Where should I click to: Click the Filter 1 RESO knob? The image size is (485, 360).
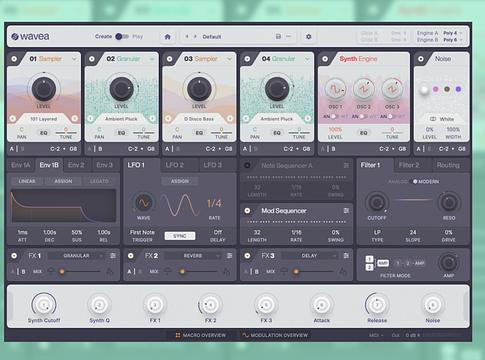tap(449, 202)
